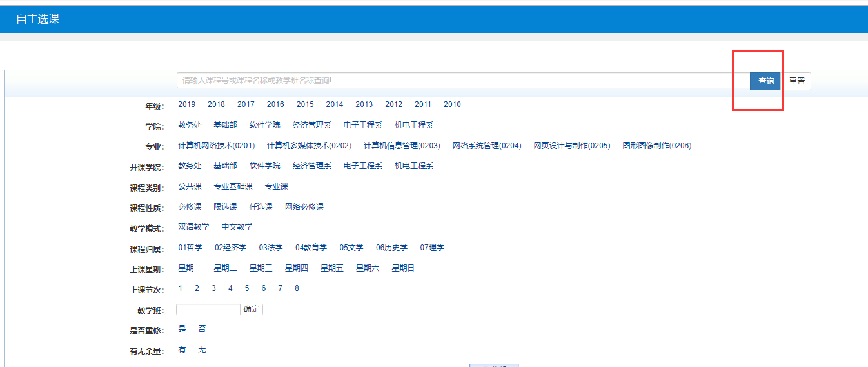
Task: Filter by 专业基础课 course category
Action: tap(233, 186)
